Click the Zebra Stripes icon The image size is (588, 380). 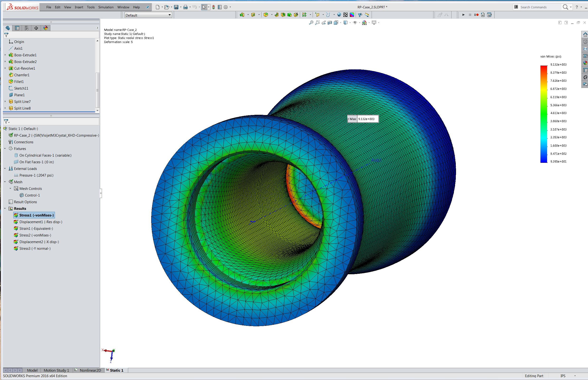tap(345, 15)
